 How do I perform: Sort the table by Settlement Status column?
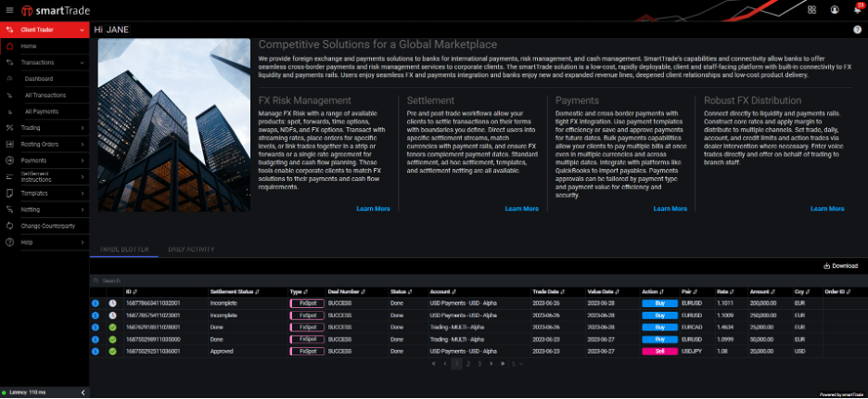tap(234, 291)
